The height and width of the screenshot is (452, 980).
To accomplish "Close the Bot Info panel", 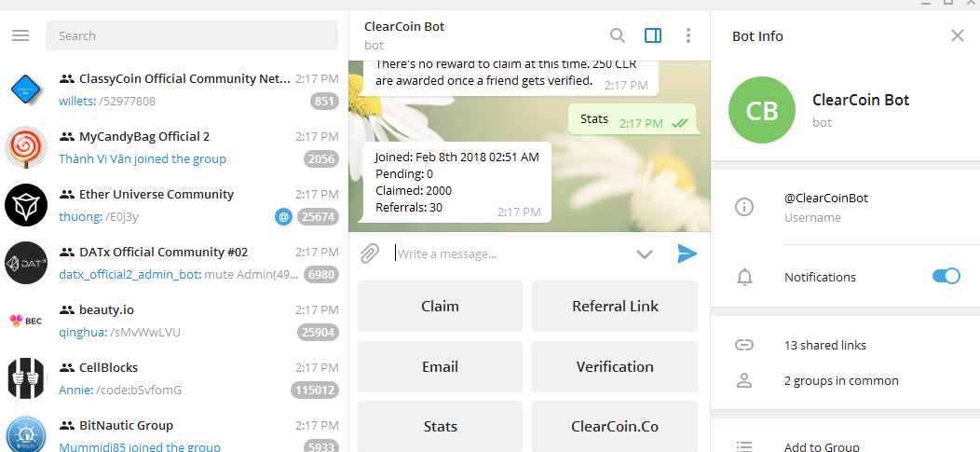I will (x=958, y=35).
